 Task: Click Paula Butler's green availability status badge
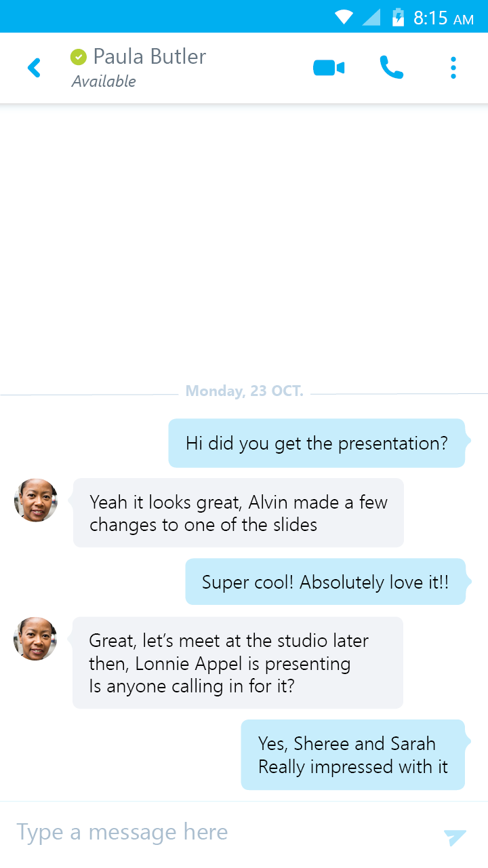(x=78, y=56)
